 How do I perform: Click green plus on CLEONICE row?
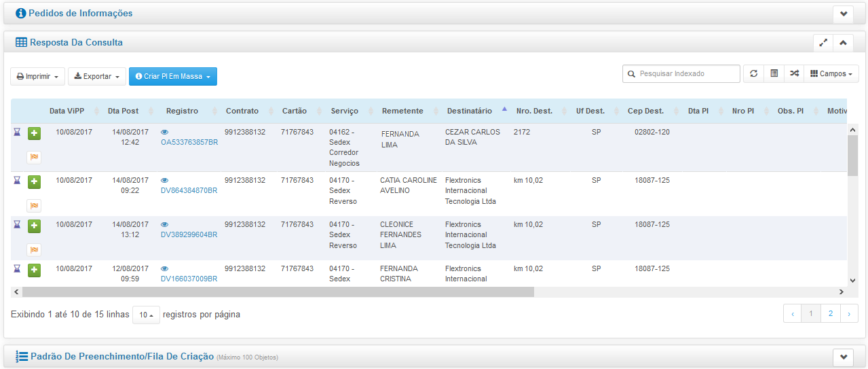(x=34, y=226)
